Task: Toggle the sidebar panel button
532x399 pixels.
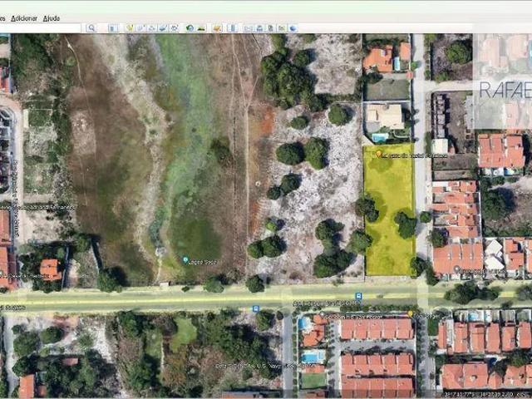Action: [111, 27]
